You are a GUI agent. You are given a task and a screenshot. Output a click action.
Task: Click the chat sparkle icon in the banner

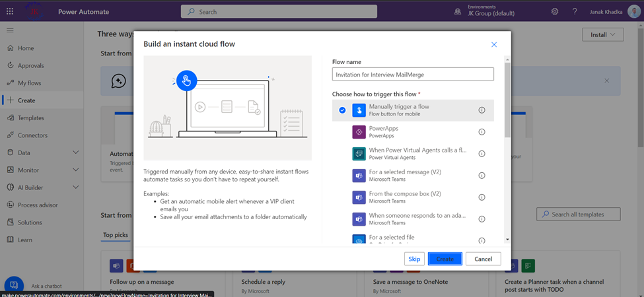[x=119, y=81]
